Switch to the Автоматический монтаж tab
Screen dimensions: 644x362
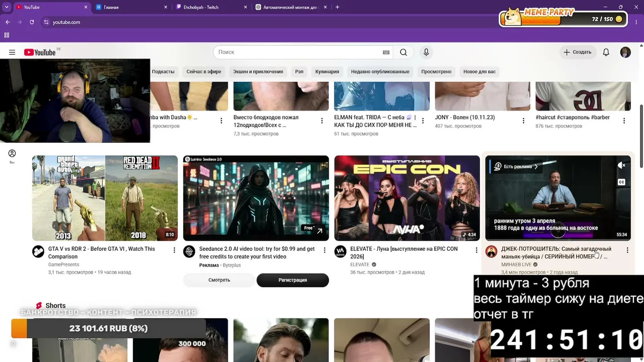[x=291, y=7]
